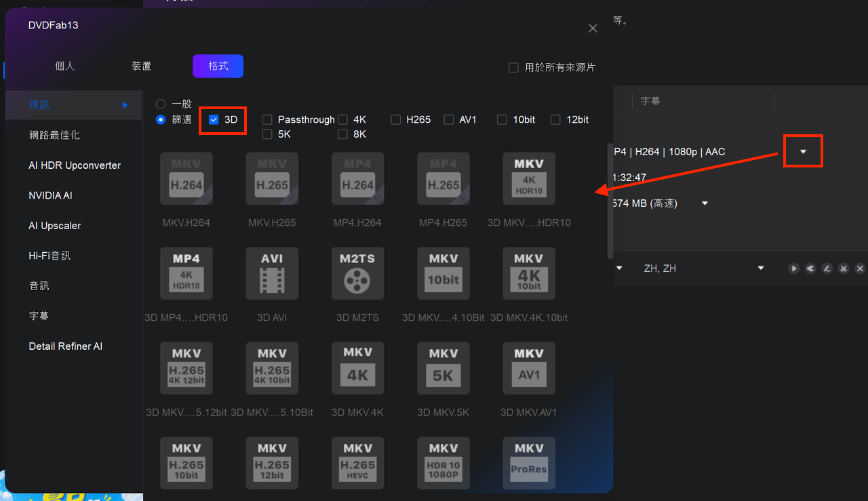Screen dimensions: 868x501
Task: Open the MP4 H264 1080p format dropdown arrow
Action: (803, 151)
